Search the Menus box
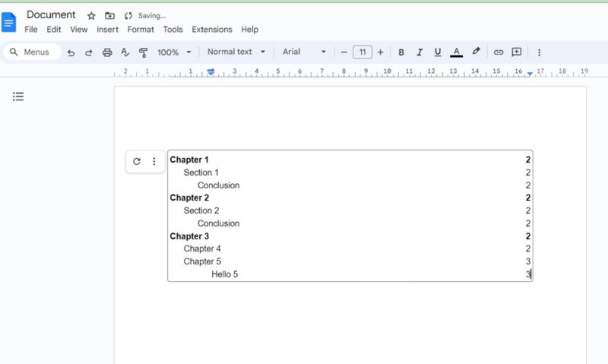The image size is (608, 364). (33, 52)
